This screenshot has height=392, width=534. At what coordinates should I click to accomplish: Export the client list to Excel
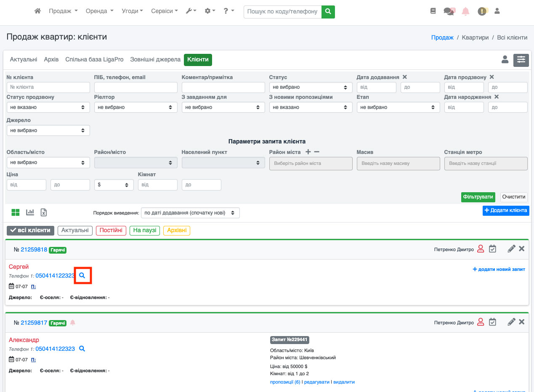[44, 212]
